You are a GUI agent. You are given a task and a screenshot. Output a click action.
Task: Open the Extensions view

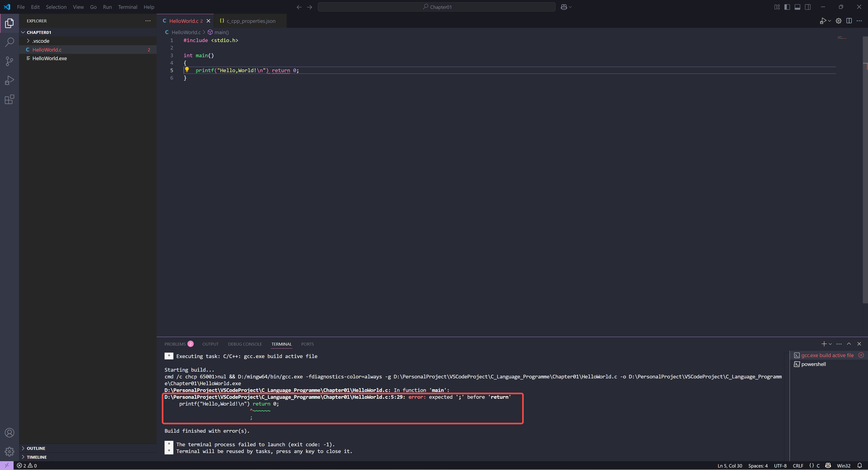tap(9, 100)
